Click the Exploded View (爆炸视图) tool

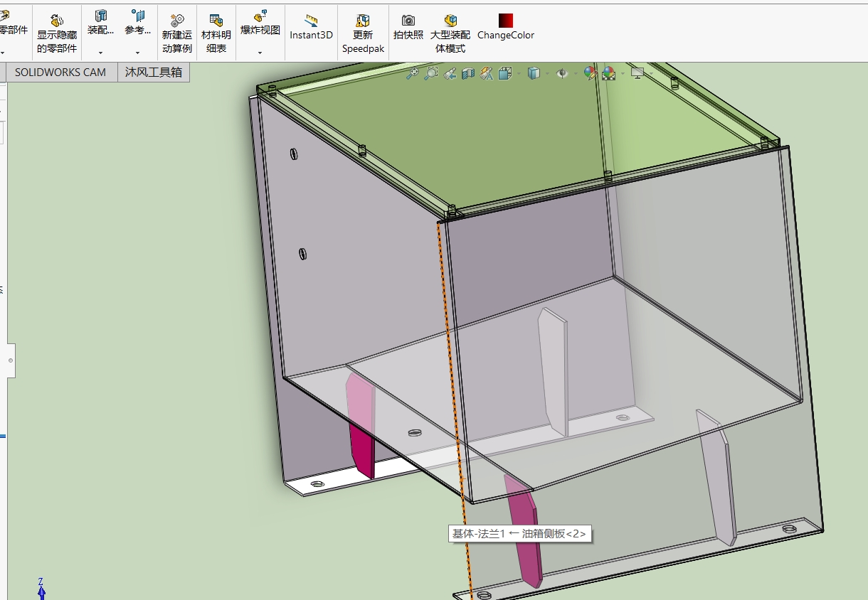pyautogui.click(x=260, y=23)
